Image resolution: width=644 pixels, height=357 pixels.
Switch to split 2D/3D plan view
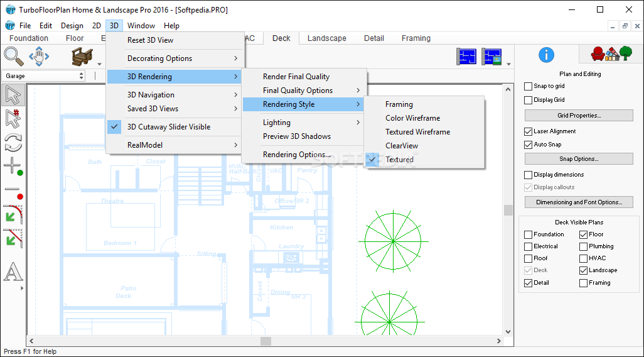(x=491, y=57)
